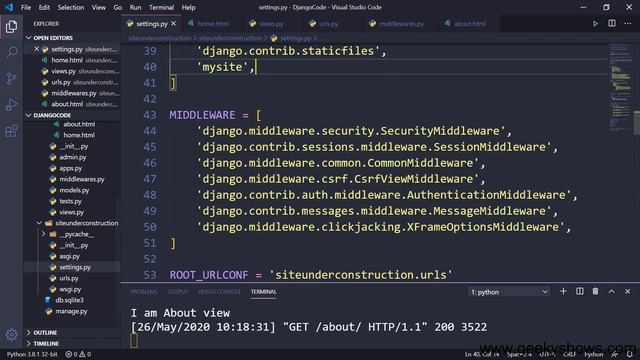Open manage.py in the explorer tree
This screenshot has width=640, height=360.
[71, 311]
